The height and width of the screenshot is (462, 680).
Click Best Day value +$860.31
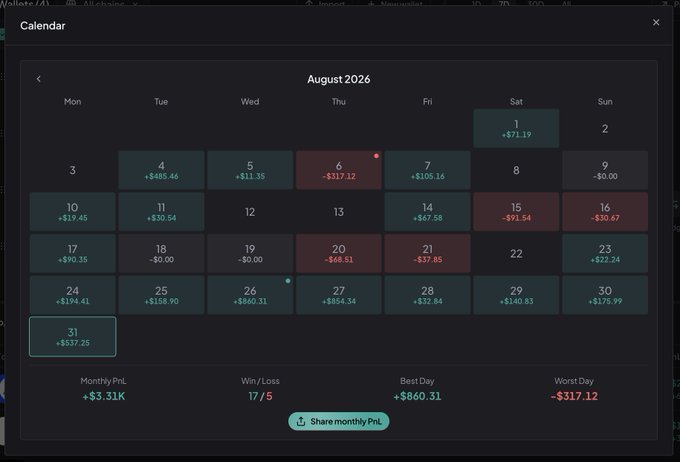(x=417, y=396)
